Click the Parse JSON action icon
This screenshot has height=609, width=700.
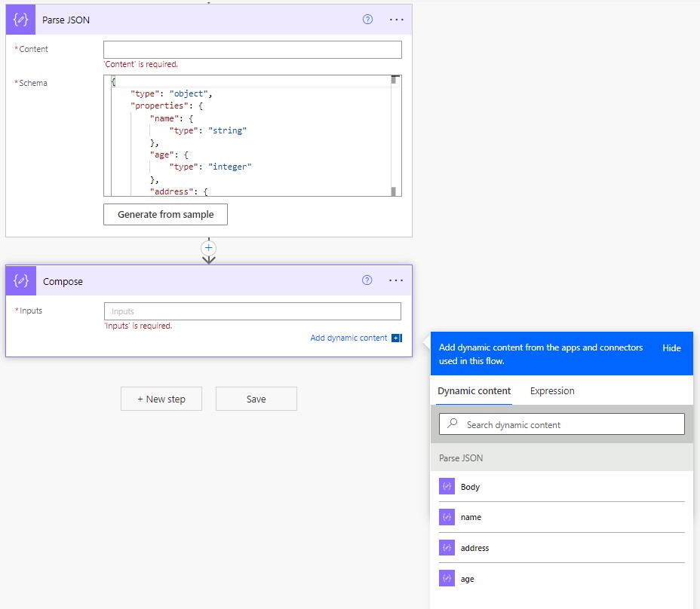[x=20, y=20]
